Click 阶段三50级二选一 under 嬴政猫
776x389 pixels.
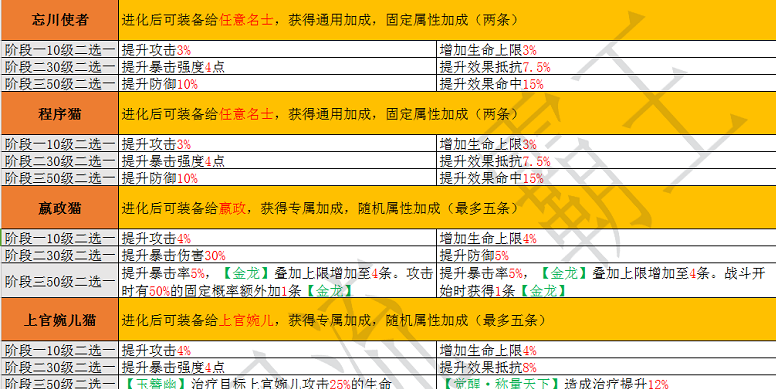point(59,281)
